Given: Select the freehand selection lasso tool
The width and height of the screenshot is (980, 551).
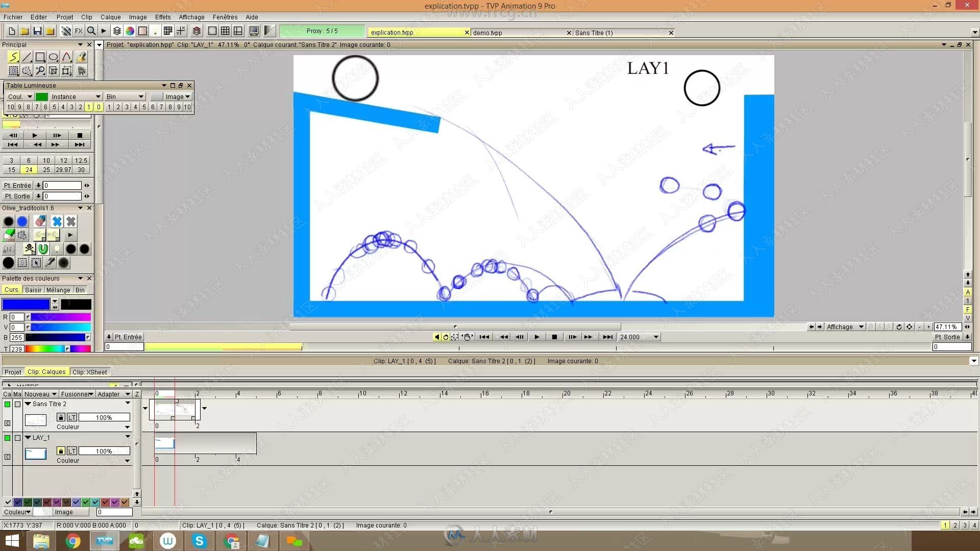Looking at the screenshot, I should coord(27,71).
